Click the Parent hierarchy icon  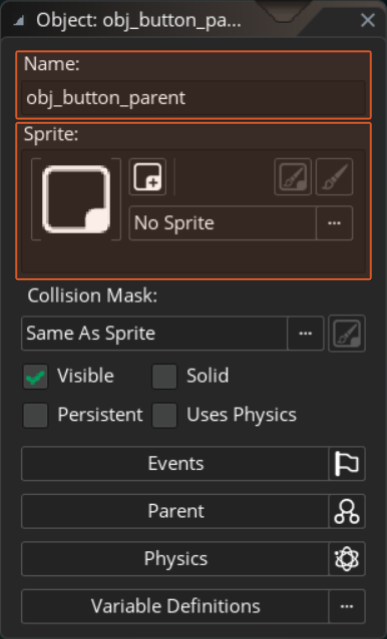tap(347, 511)
